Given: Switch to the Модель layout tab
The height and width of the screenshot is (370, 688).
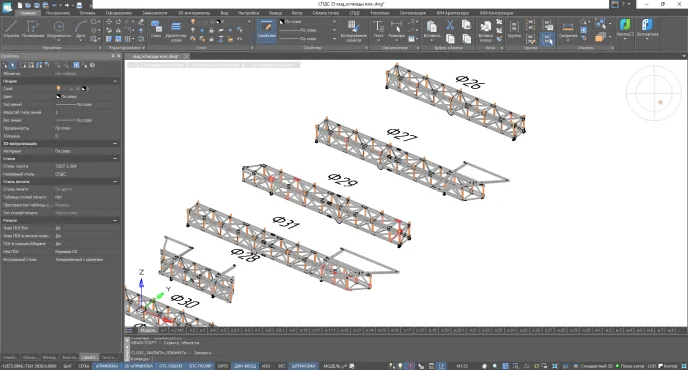Looking at the screenshot, I should 147,330.
